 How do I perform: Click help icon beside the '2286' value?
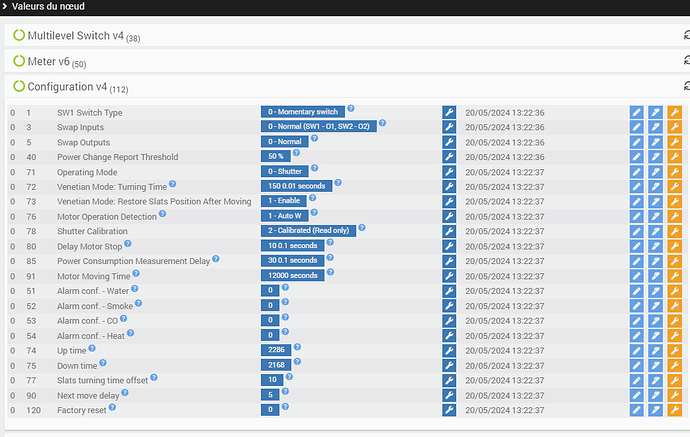[297, 347]
